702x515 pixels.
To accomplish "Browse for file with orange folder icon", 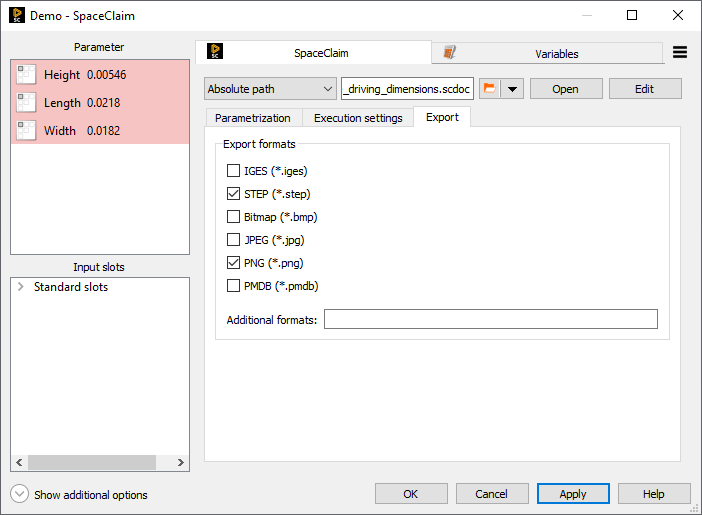I will point(490,89).
